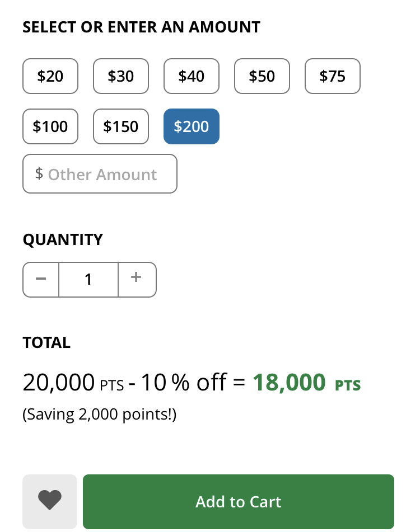Click the Select or Enter an Amount heading
The width and height of the screenshot is (420, 532).
coord(141,27)
